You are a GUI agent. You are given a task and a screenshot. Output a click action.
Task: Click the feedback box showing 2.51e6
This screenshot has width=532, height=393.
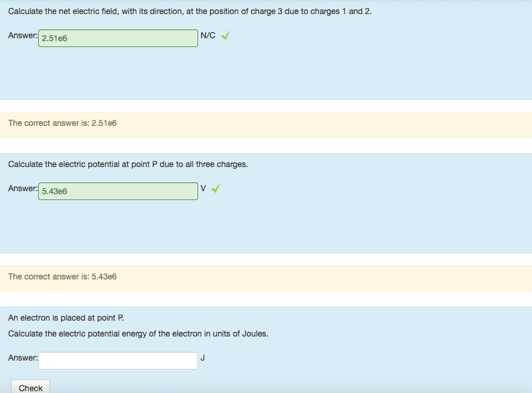(266, 125)
